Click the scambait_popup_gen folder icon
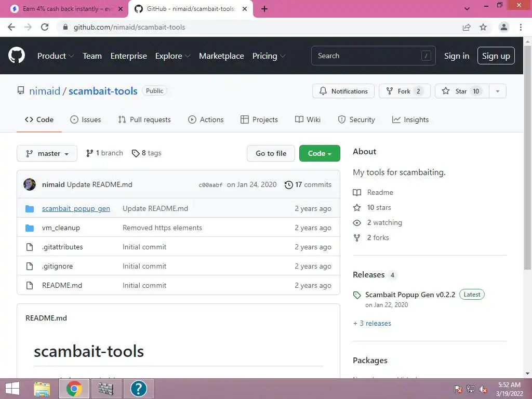The width and height of the screenshot is (532, 399). (30, 209)
